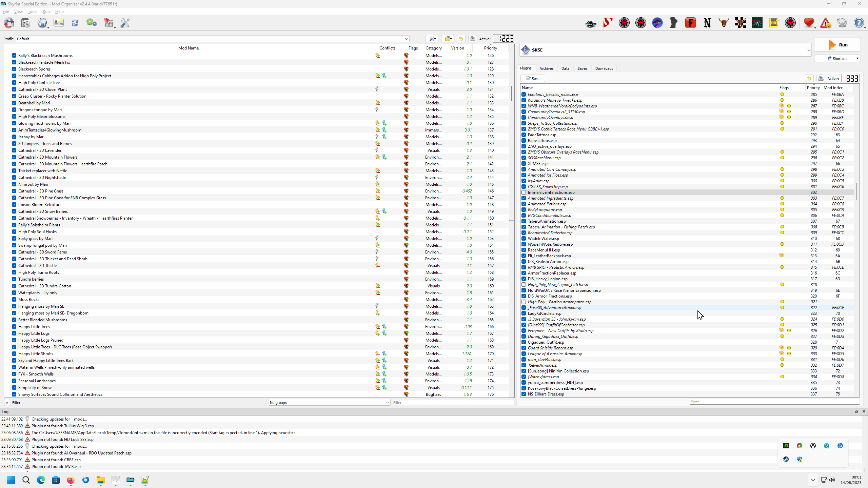
Task: Open the Nexus globe icon
Action: pos(42,23)
